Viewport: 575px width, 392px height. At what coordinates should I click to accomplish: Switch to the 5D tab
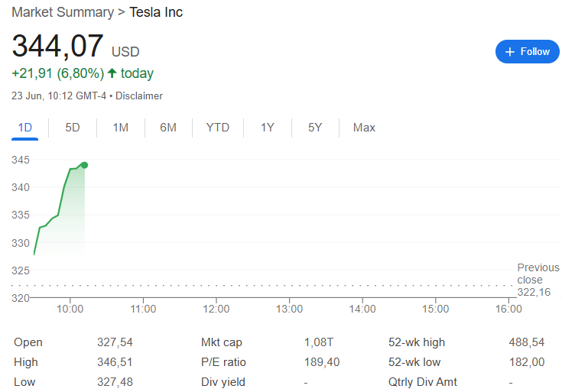point(73,128)
